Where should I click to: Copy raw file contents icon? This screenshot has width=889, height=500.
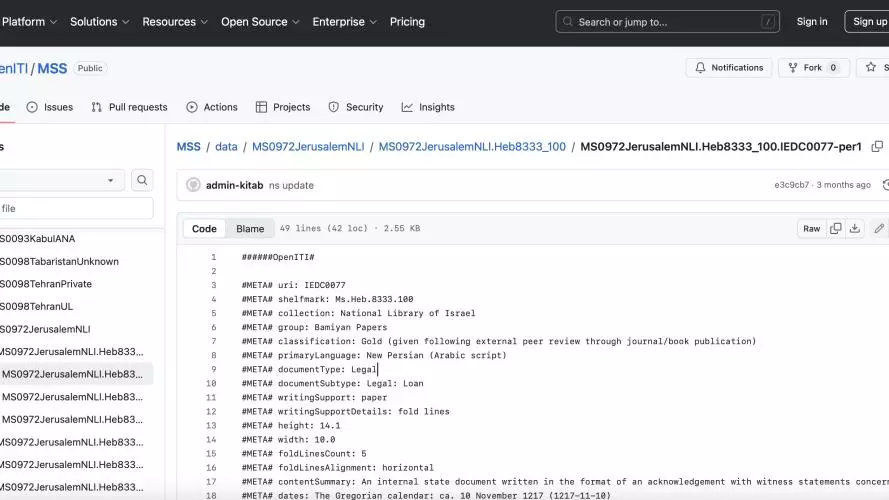(836, 228)
